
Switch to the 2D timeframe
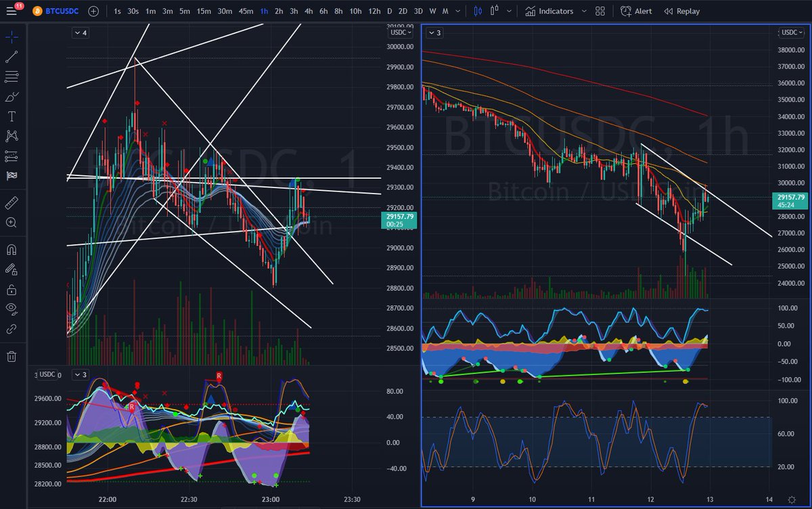click(x=403, y=11)
